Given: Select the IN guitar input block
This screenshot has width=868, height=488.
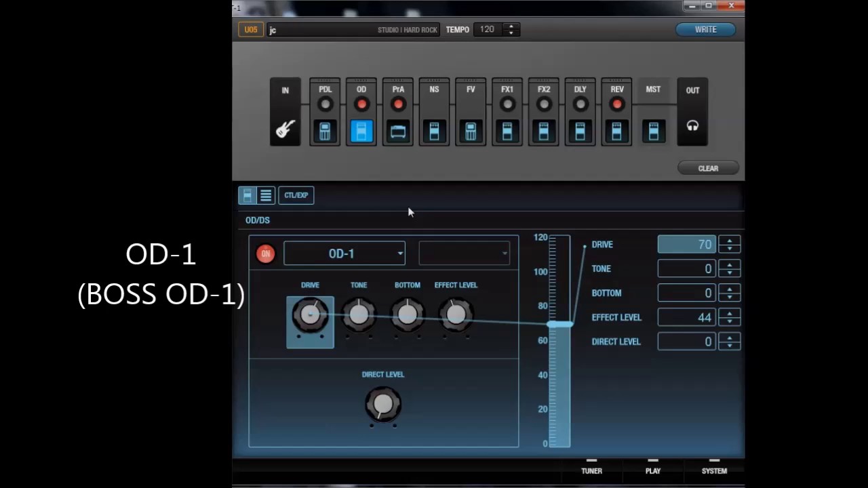Looking at the screenshot, I should pyautogui.click(x=285, y=112).
